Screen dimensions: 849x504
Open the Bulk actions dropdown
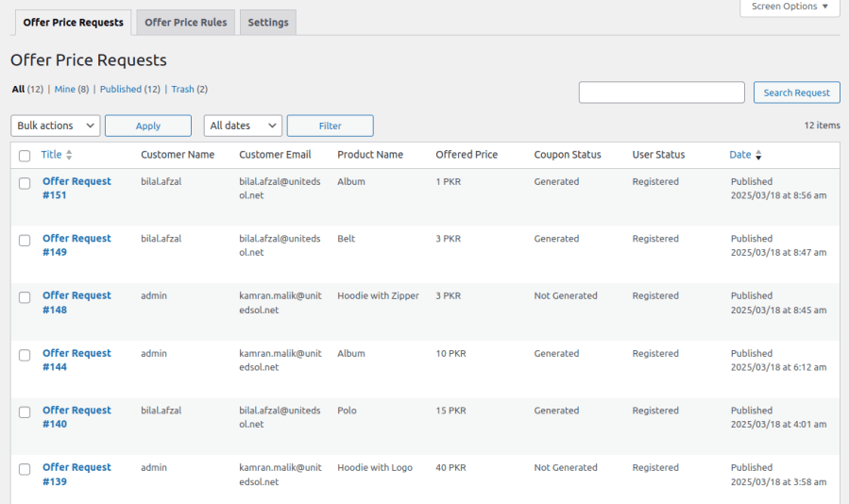point(55,126)
